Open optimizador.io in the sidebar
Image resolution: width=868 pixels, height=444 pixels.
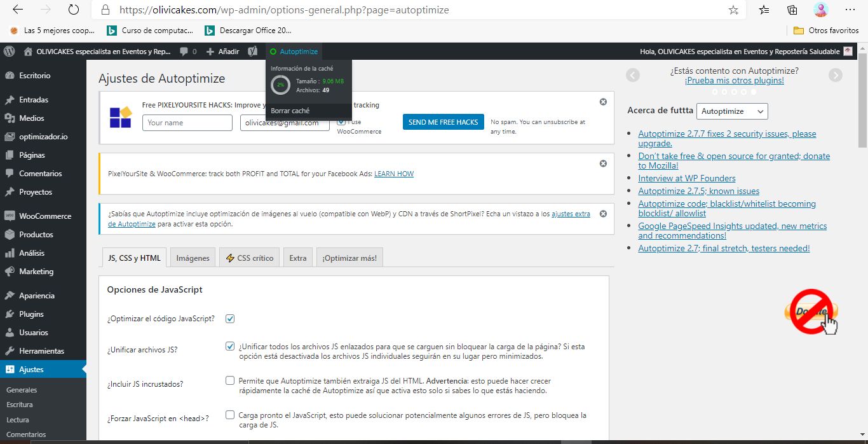pyautogui.click(x=43, y=137)
